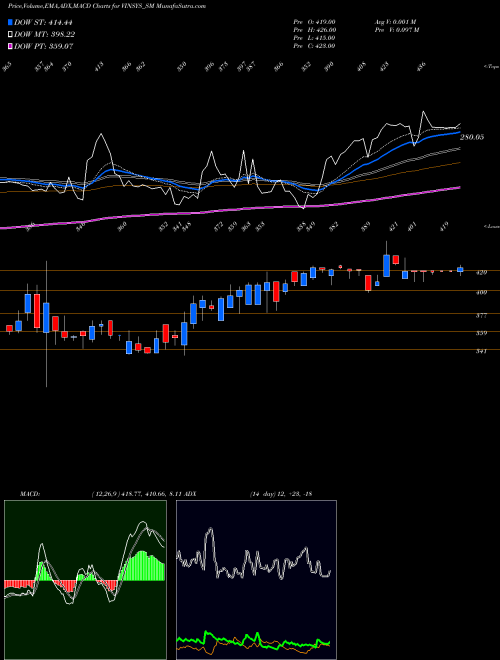
Task: Click the 341 price level label
Action: click(481, 351)
